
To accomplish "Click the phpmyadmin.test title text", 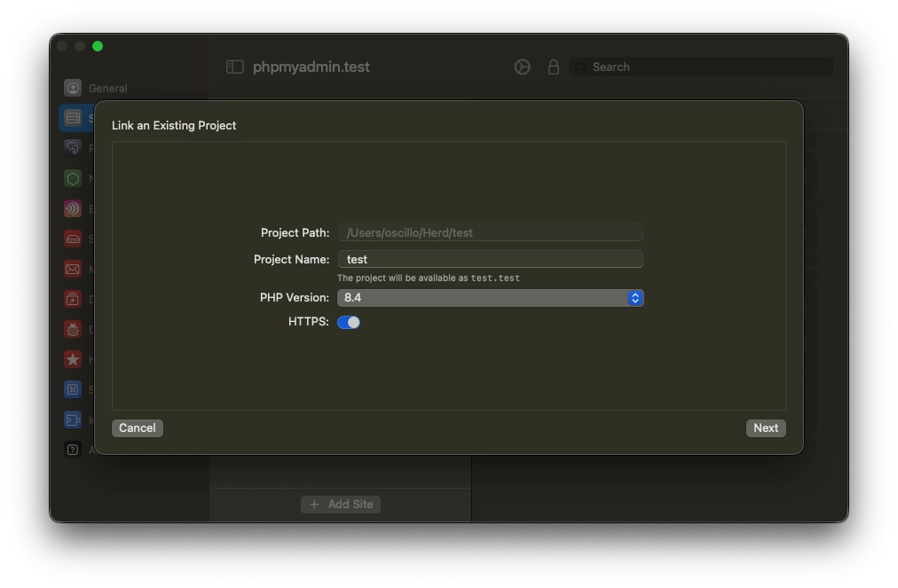I will pyautogui.click(x=311, y=67).
